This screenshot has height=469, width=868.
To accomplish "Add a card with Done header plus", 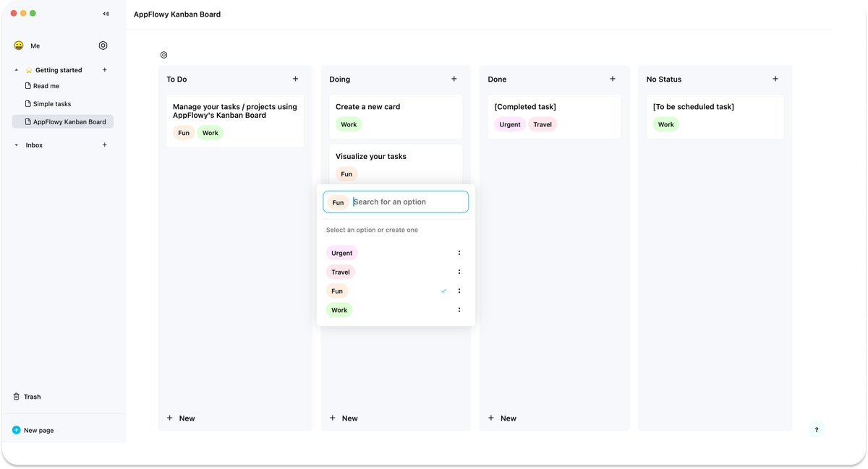I will pyautogui.click(x=612, y=79).
